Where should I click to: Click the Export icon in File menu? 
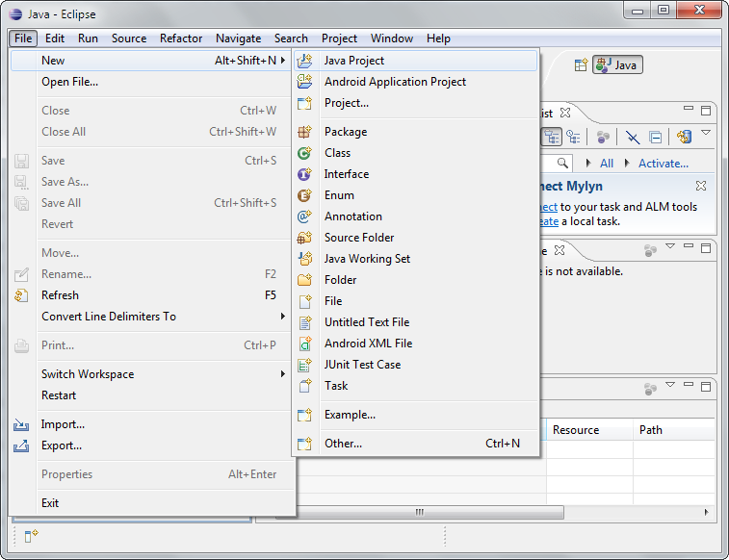21,445
